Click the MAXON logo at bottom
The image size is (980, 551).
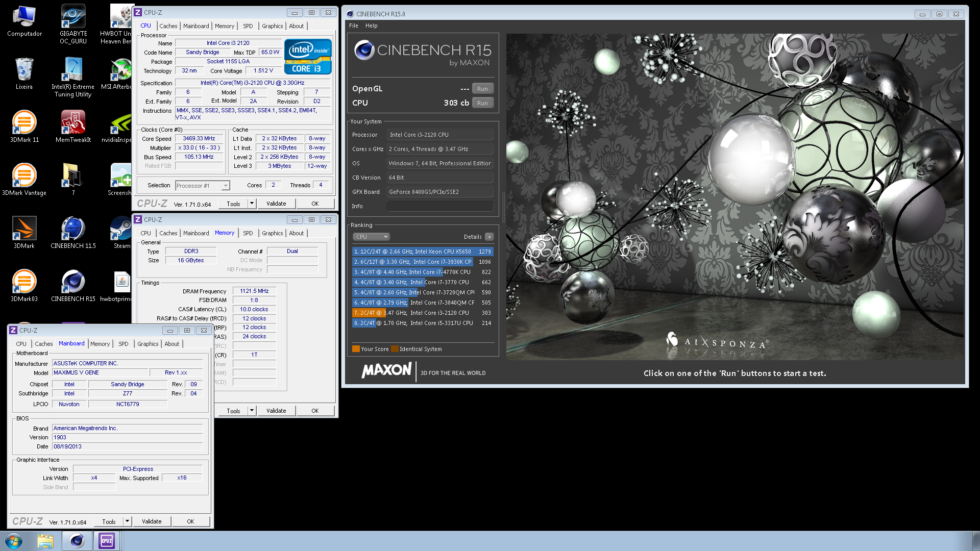[386, 370]
